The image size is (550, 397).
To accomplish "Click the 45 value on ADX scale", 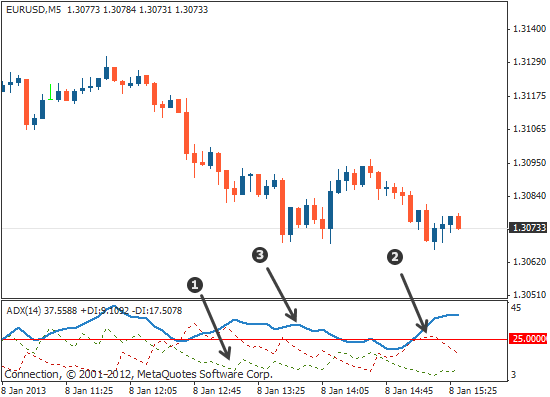I will pos(516,308).
